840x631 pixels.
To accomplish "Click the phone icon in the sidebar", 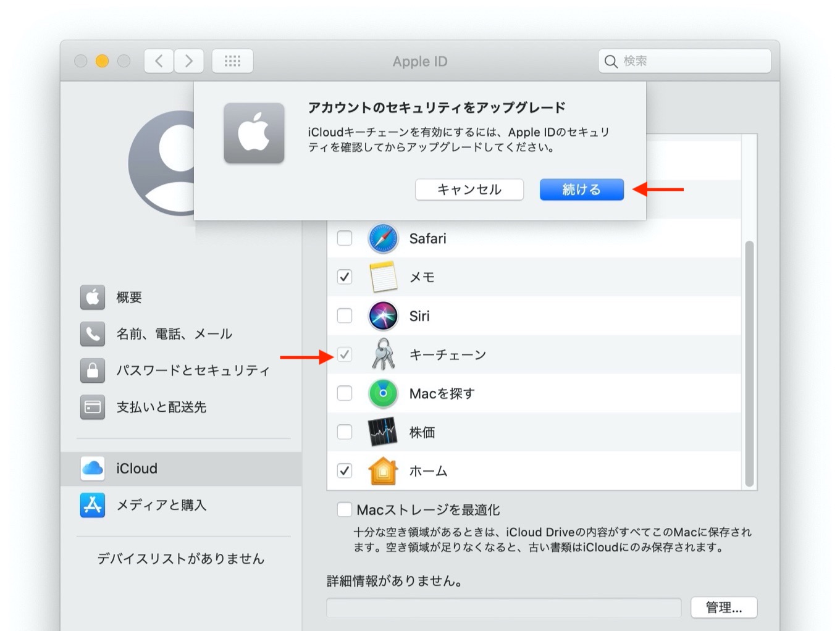I will tap(93, 334).
